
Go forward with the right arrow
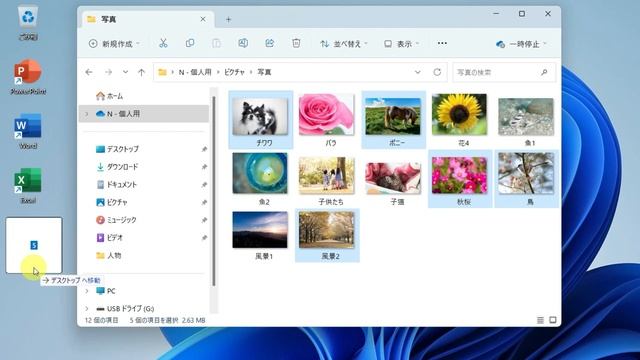108,72
